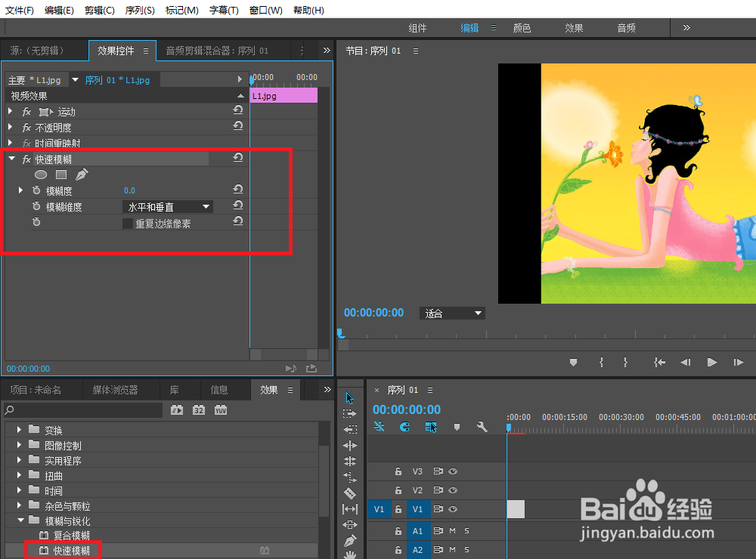Open the 音频剪辑混合器 tab
This screenshot has height=559, width=756.
[x=217, y=51]
